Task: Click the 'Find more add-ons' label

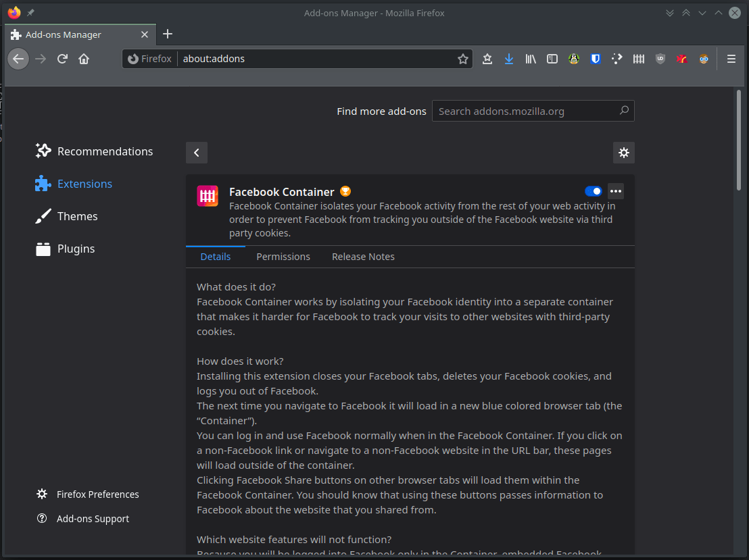Action: click(381, 111)
